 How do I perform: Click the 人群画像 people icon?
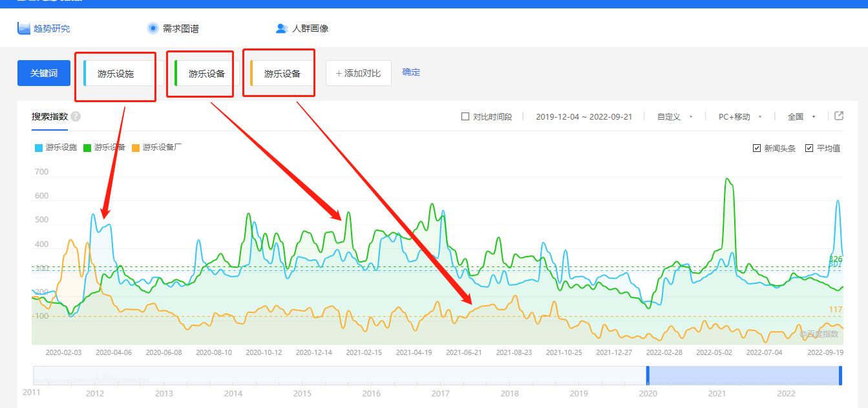tap(282, 28)
